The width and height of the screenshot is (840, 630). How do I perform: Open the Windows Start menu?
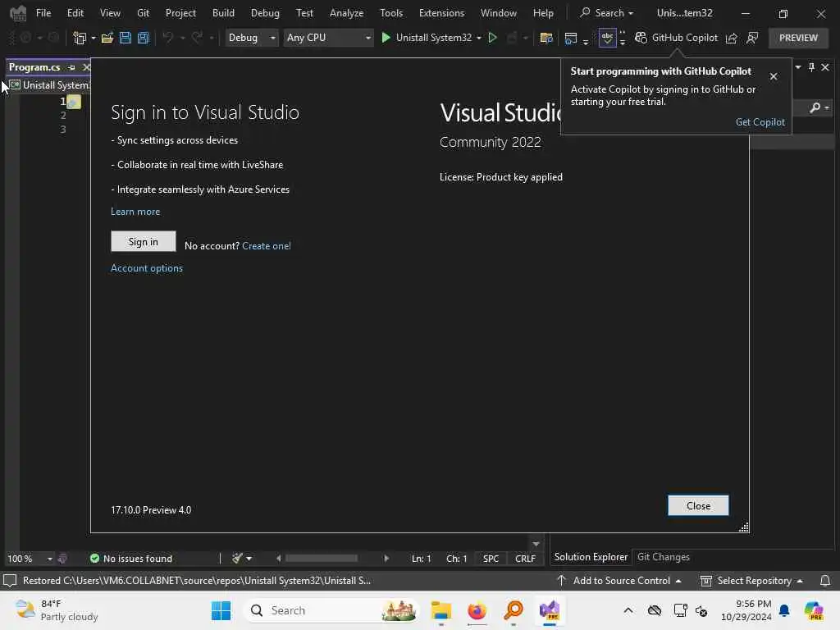(x=221, y=610)
